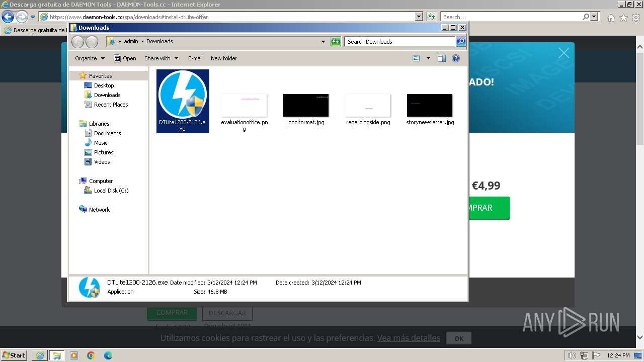
Task: Open the Pictures library
Action: point(104,152)
